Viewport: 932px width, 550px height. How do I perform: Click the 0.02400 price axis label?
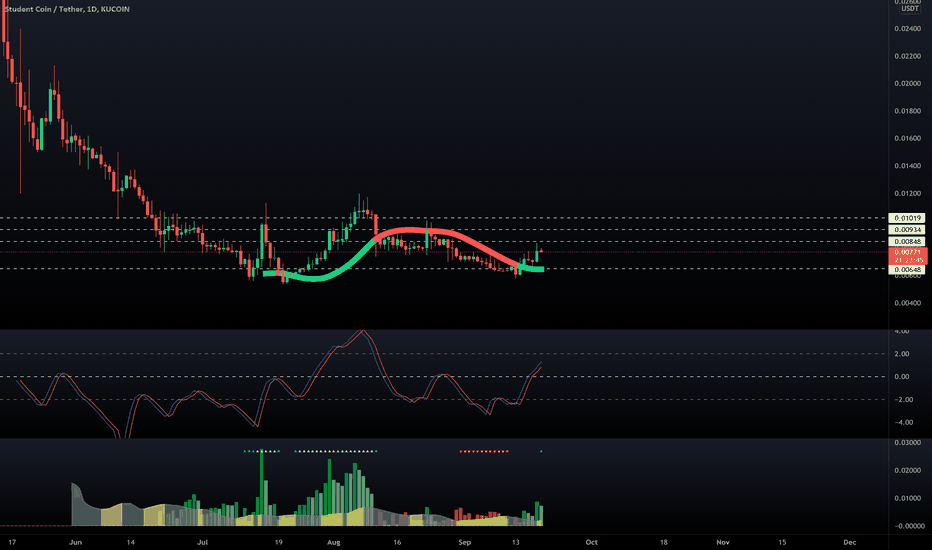tap(908, 29)
